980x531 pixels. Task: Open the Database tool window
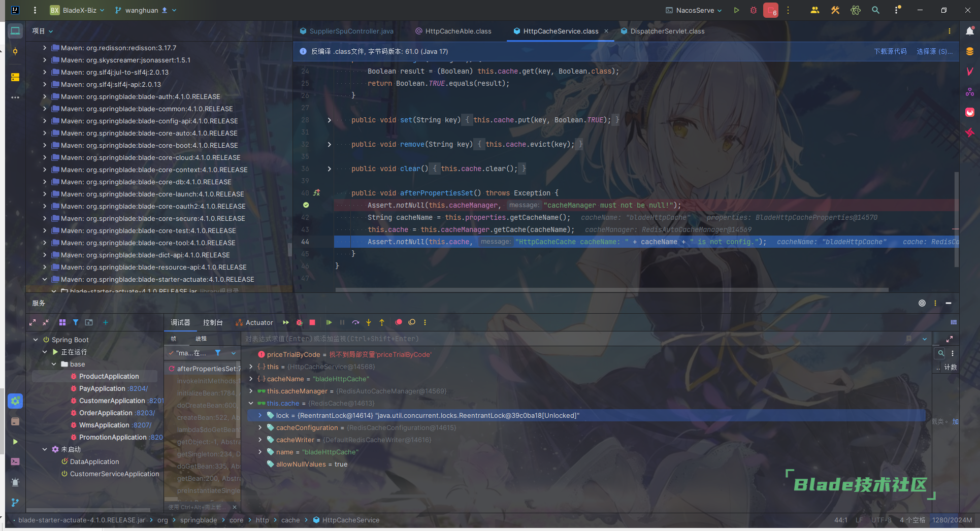pyautogui.click(x=970, y=51)
